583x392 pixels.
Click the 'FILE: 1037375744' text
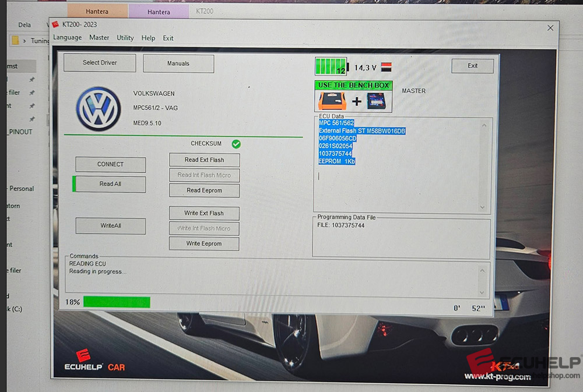click(x=340, y=225)
